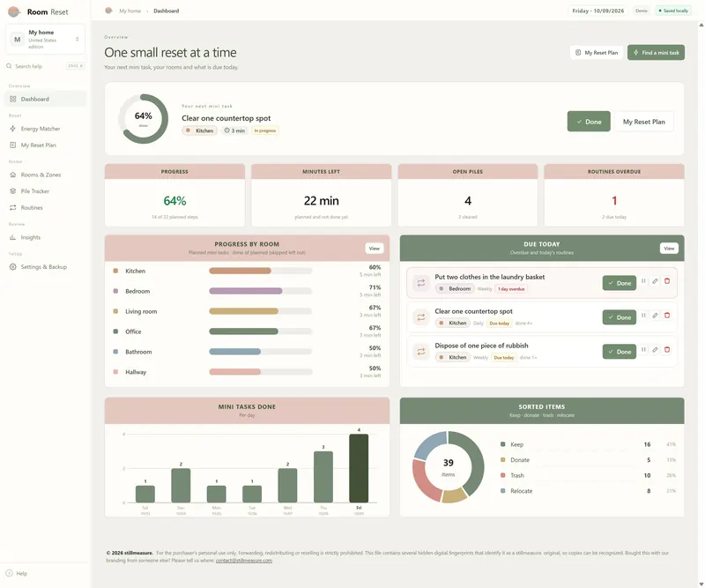Click the Bathroom color dot
Viewport: 705px width, 588px height.
point(115,352)
